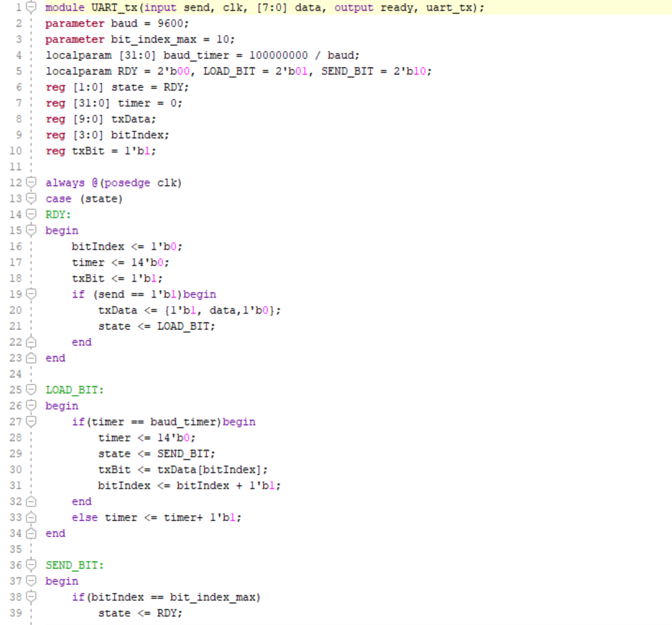Click 'reg txBit = 1'b1;' on line 10
The width and height of the screenshot is (672, 625).
pos(101,151)
